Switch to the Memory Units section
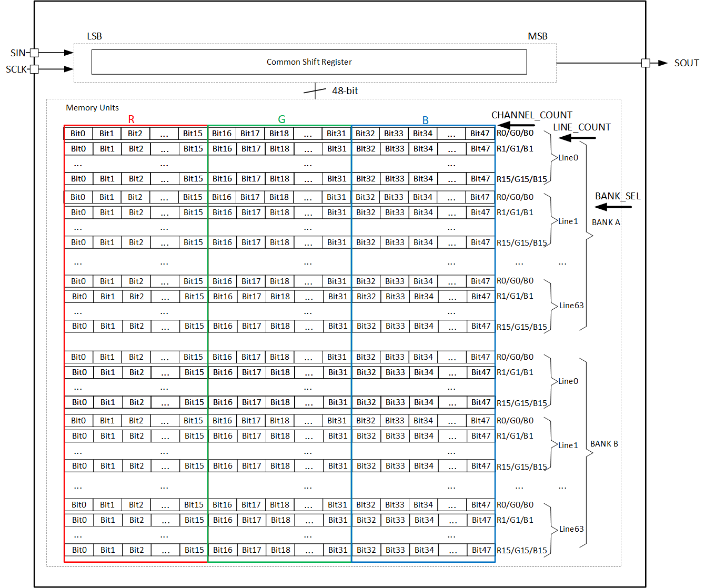 (x=92, y=107)
